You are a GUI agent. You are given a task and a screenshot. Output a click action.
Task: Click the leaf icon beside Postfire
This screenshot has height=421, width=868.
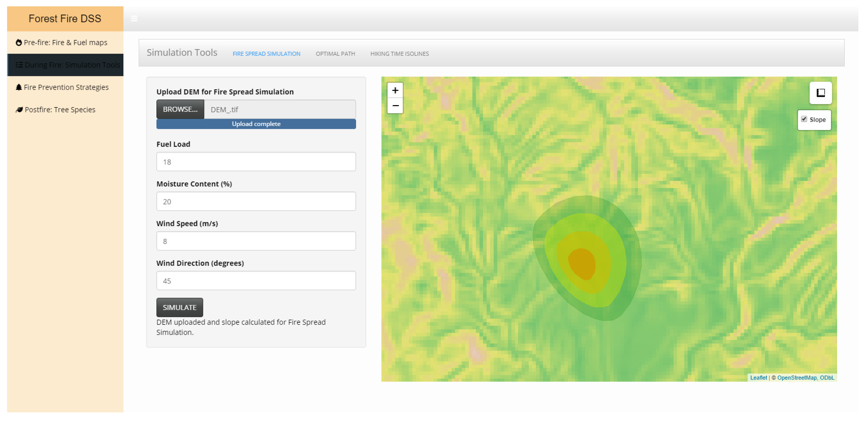19,110
